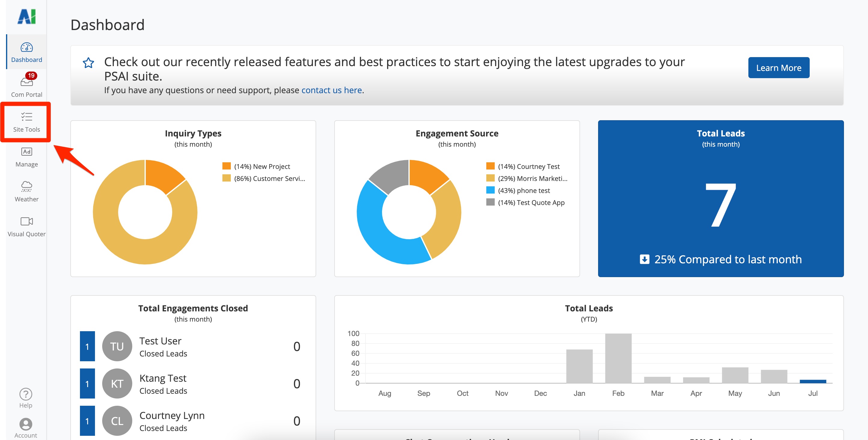Open the Site Tools checklist icon
The image size is (868, 440).
[26, 117]
